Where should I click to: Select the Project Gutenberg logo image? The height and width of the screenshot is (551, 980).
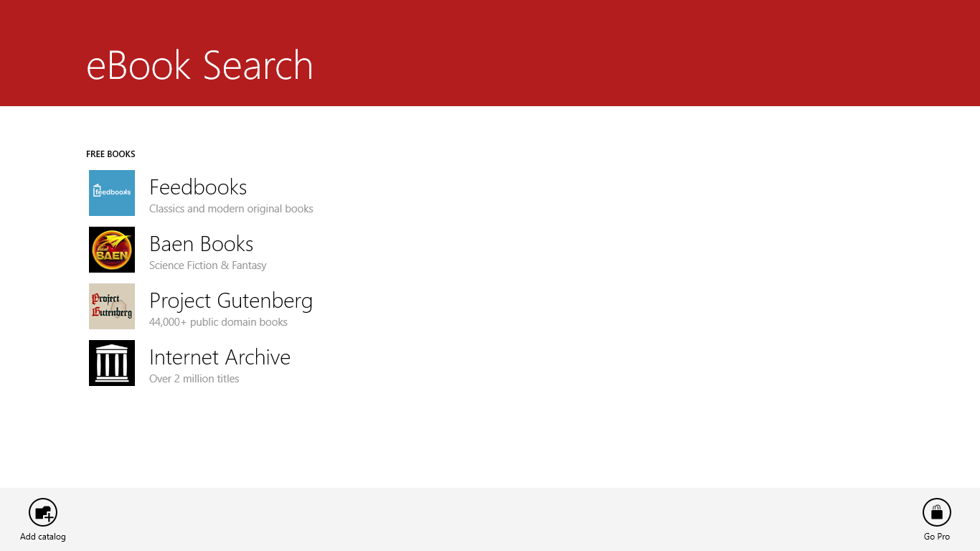click(x=112, y=306)
